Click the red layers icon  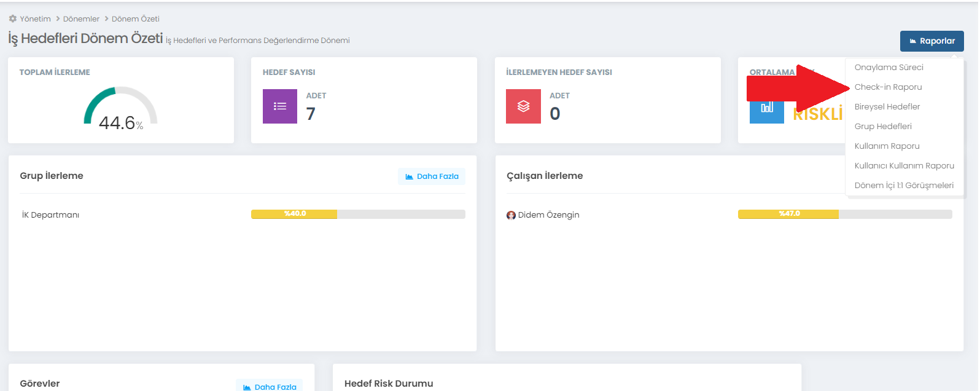tap(523, 106)
